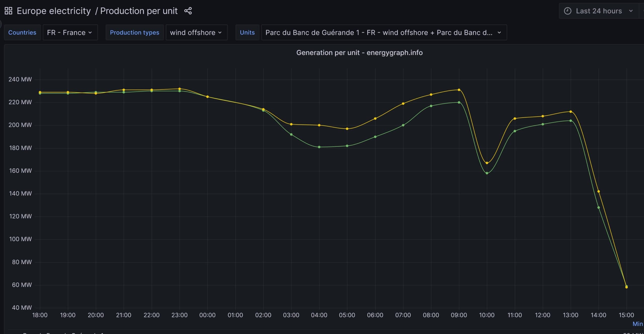Click the Production per unit breadcrumb

click(x=139, y=11)
